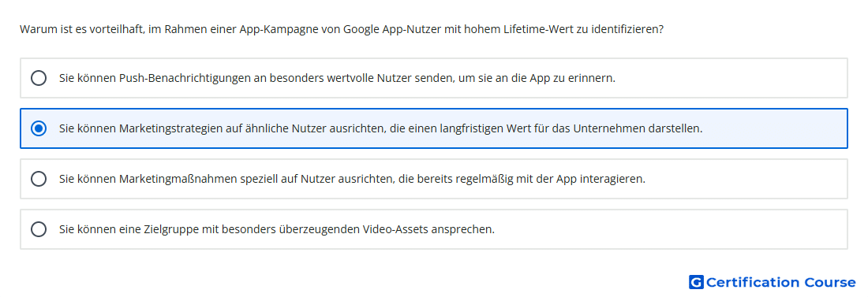Click the answer text about Push-Benachrichtigungen senden

pos(337,78)
